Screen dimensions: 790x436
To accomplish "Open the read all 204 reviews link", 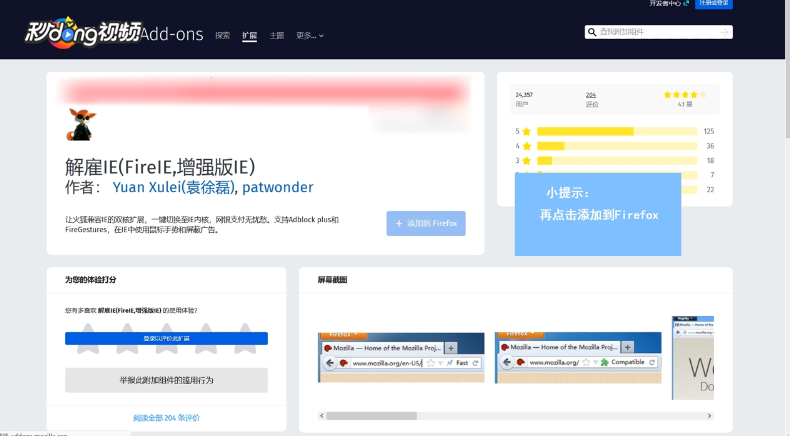I will coord(166,418).
